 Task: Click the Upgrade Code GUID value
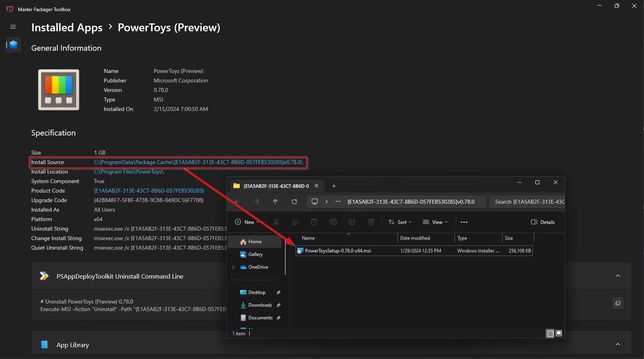(149, 200)
